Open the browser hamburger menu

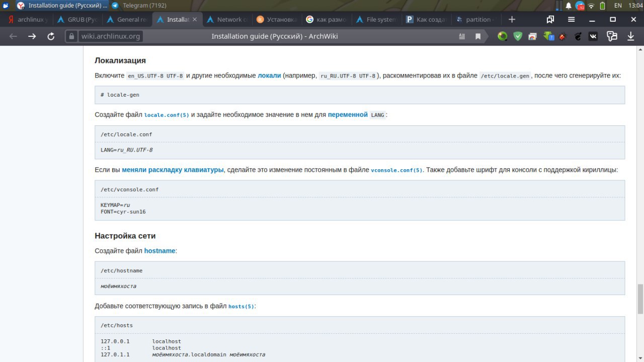[x=572, y=19]
